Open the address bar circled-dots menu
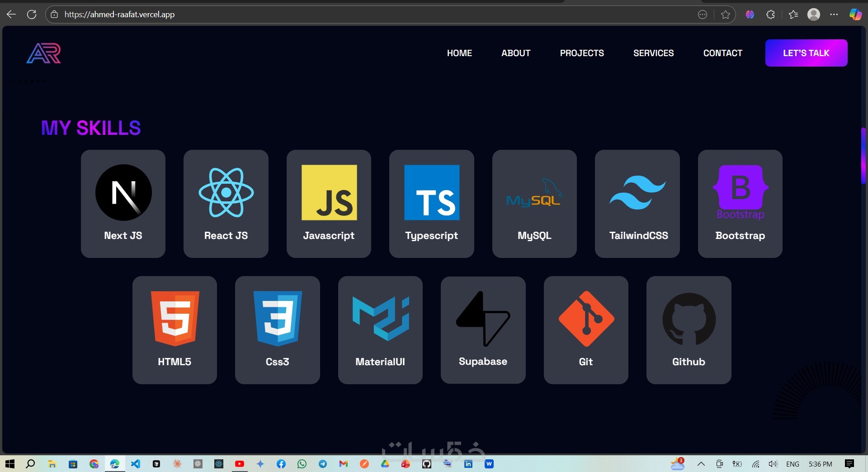The width and height of the screenshot is (868, 472). (x=703, y=14)
